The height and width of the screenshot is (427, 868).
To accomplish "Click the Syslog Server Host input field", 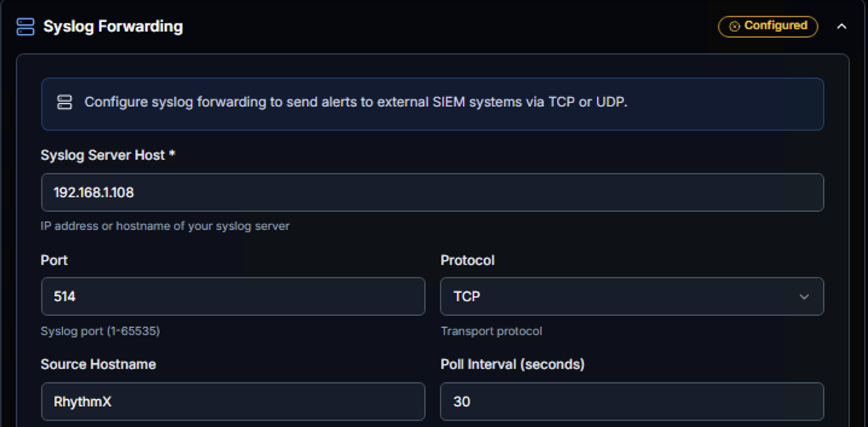I will 433,192.
